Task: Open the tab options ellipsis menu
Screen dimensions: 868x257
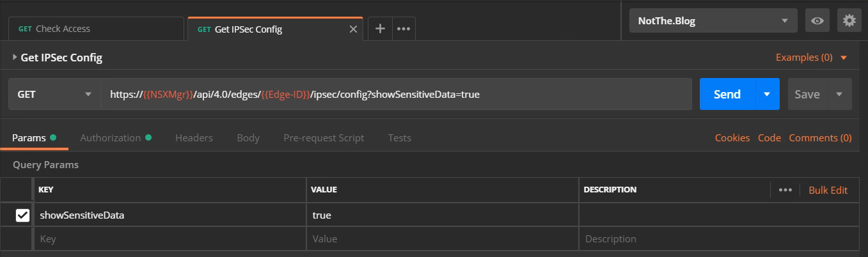Action: click(403, 29)
